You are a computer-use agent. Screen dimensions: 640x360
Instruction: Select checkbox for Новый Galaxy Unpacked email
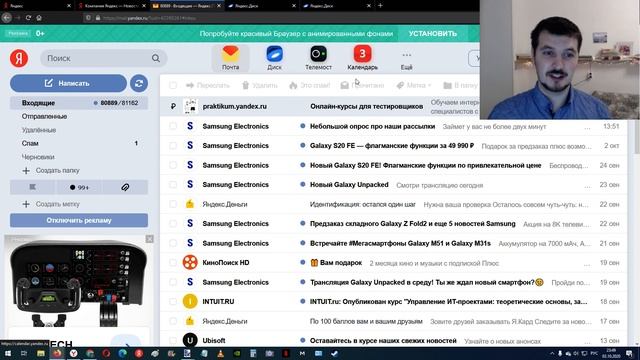point(173,184)
